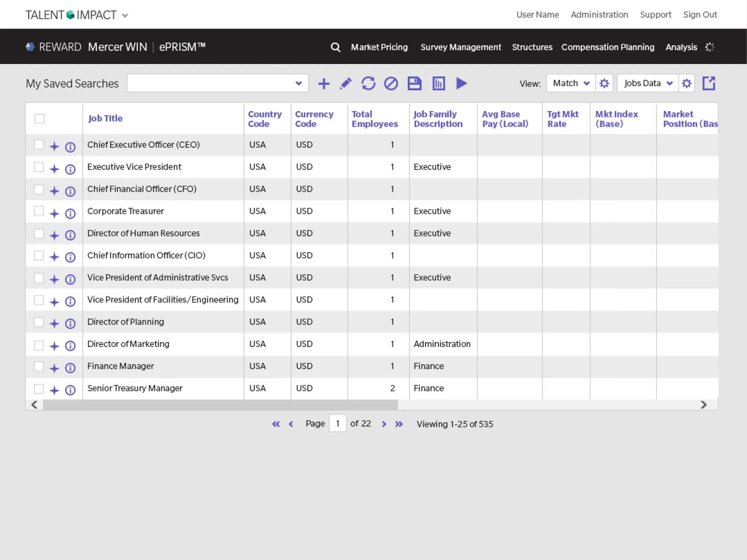Image resolution: width=747 pixels, height=560 pixels.
Task: Open the My Saved Searches dropdown
Action: (x=218, y=83)
